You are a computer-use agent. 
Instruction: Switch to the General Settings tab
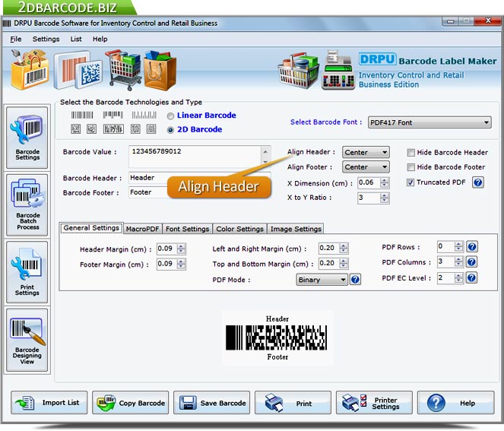[91, 228]
